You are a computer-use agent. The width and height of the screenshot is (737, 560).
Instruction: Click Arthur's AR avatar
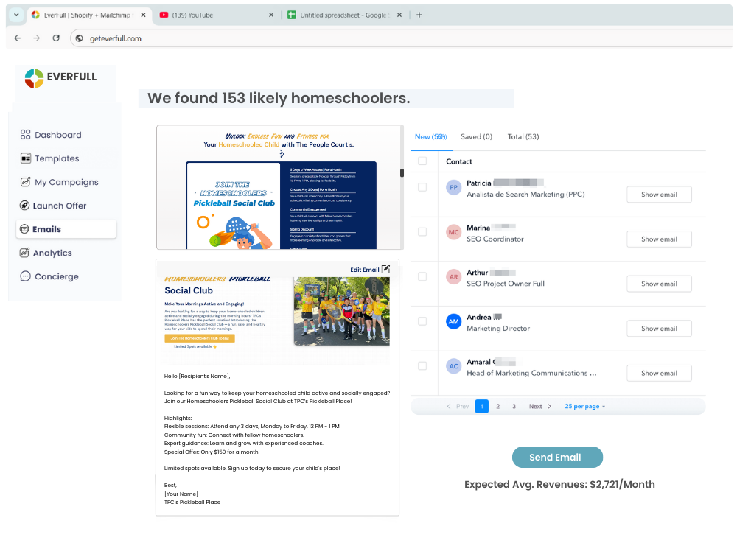point(453,277)
